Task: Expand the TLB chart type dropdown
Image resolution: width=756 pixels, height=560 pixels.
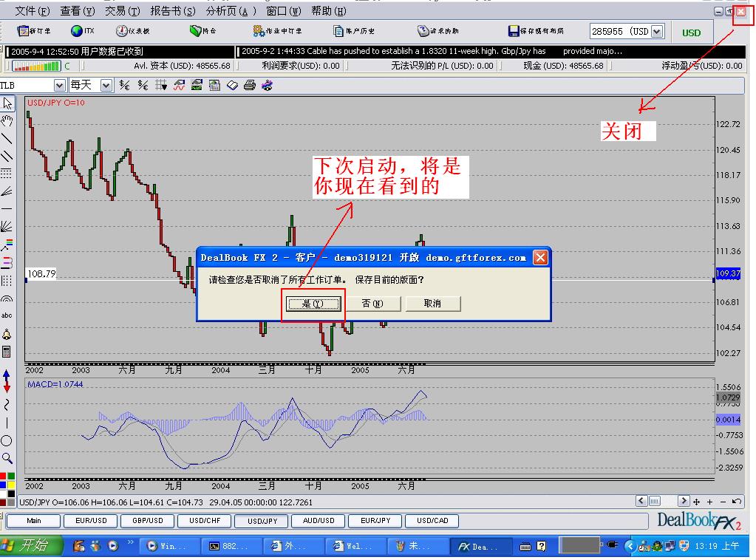Action: [59, 85]
